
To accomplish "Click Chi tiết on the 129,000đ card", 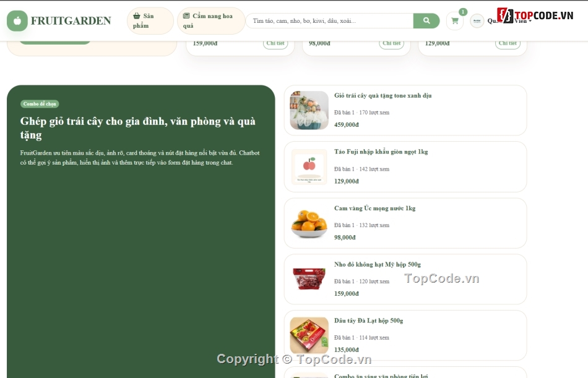I will click(x=508, y=43).
